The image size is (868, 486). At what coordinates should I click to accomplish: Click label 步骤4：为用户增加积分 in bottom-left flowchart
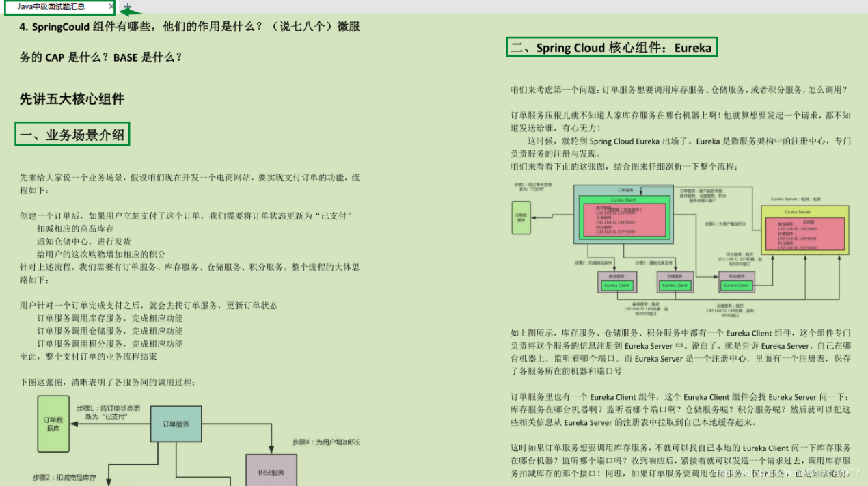(x=326, y=442)
